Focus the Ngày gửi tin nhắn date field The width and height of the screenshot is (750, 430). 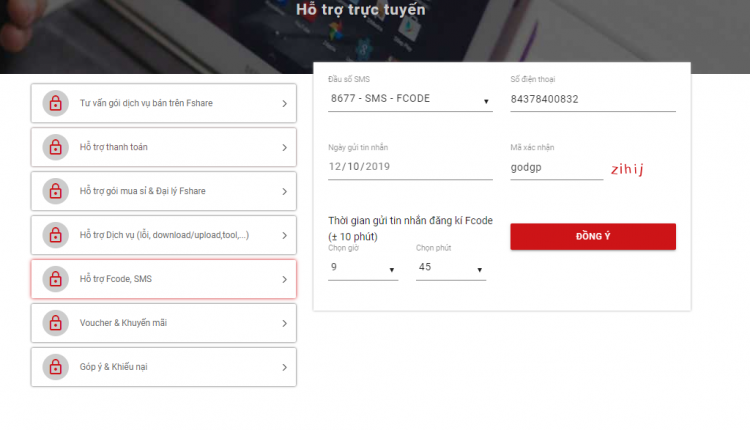tap(410, 167)
